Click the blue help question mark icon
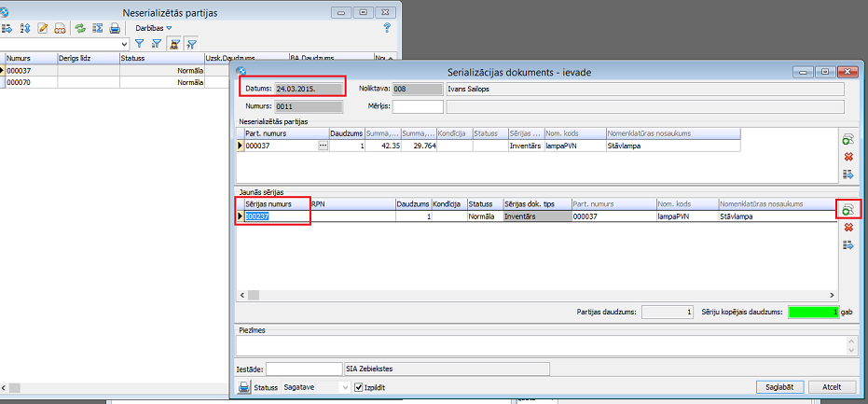Screen dimensions: 868x404 pos(387,28)
